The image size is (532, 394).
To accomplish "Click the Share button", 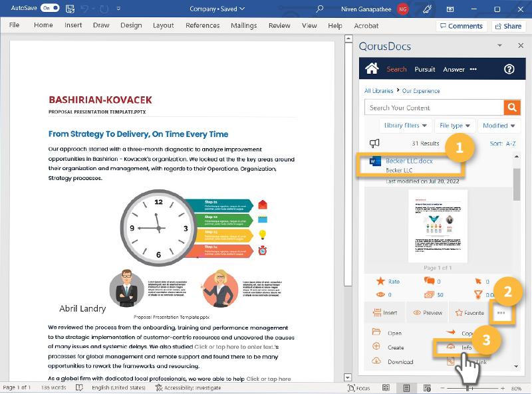I will click(508, 26).
